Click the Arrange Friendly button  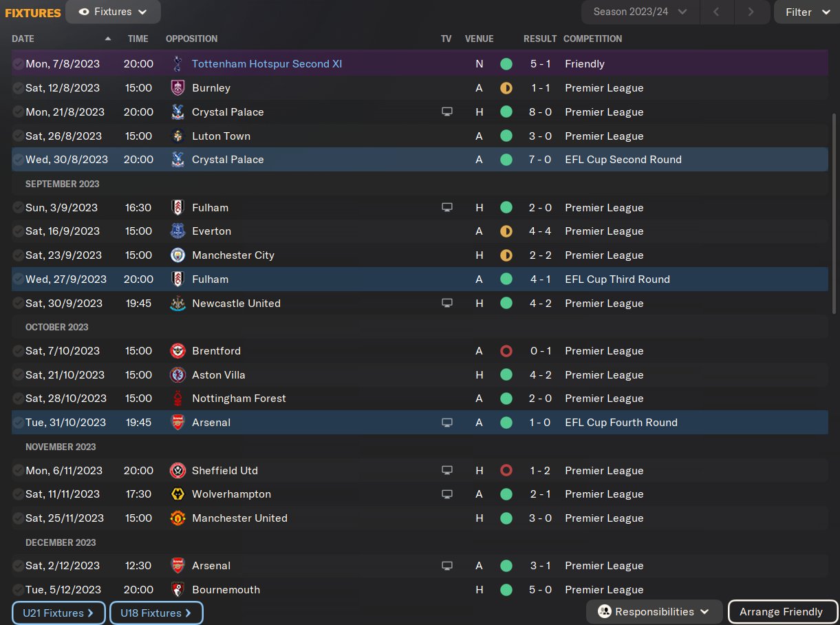781,612
